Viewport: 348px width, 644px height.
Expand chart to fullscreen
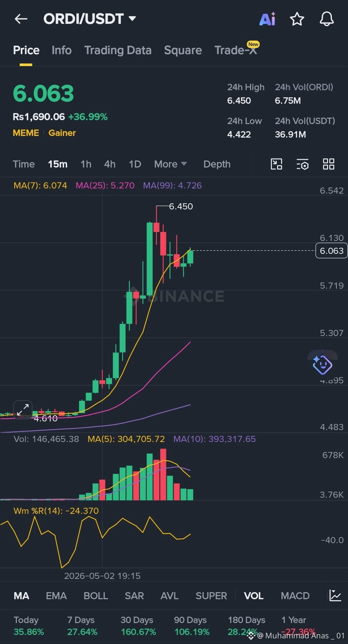coord(23,409)
